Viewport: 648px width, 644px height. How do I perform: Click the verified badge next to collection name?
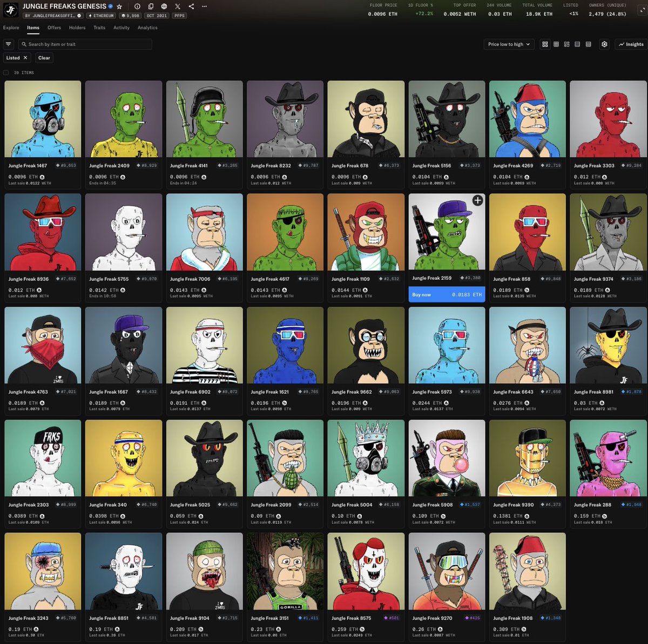pyautogui.click(x=111, y=6)
